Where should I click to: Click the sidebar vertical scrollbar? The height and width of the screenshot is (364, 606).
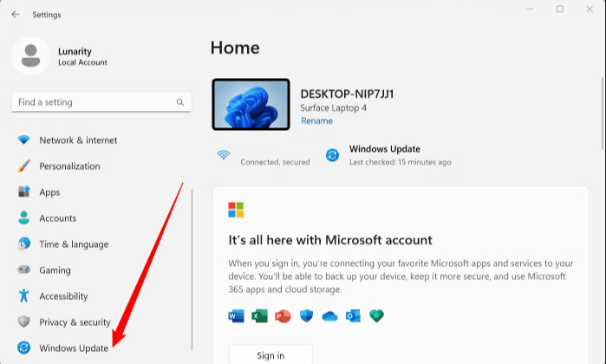click(192, 270)
